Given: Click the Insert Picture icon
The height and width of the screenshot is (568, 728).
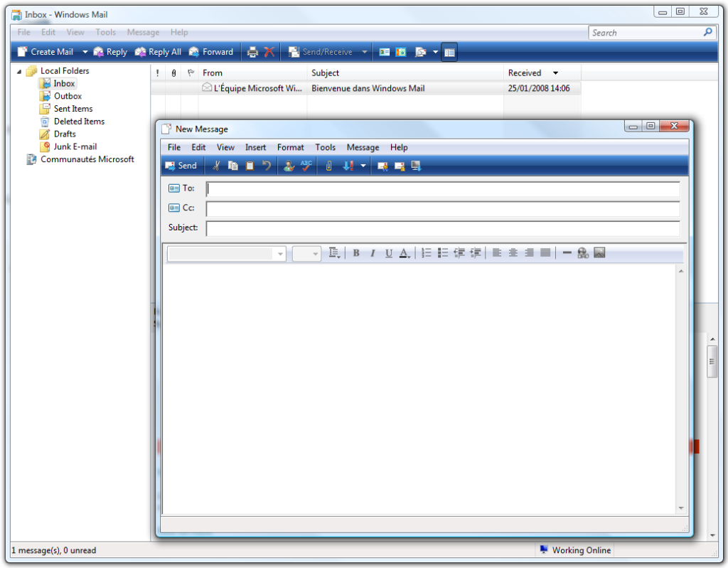Looking at the screenshot, I should (x=599, y=252).
